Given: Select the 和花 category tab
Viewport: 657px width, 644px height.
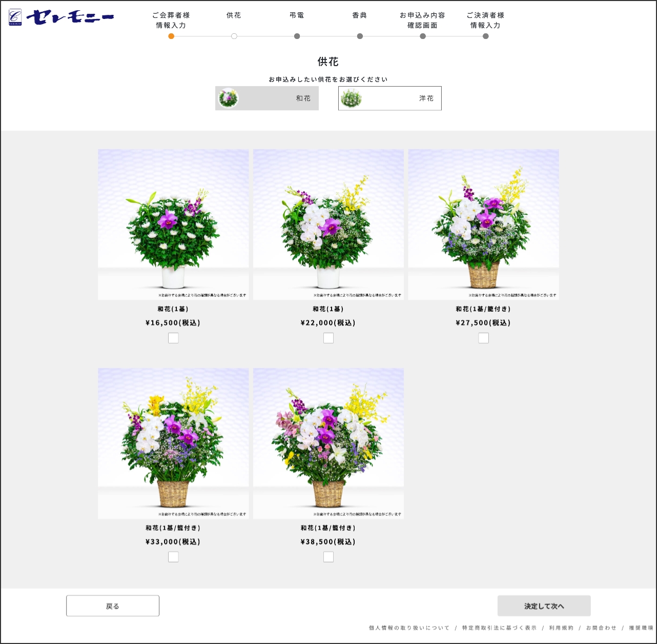Looking at the screenshot, I should [x=266, y=98].
